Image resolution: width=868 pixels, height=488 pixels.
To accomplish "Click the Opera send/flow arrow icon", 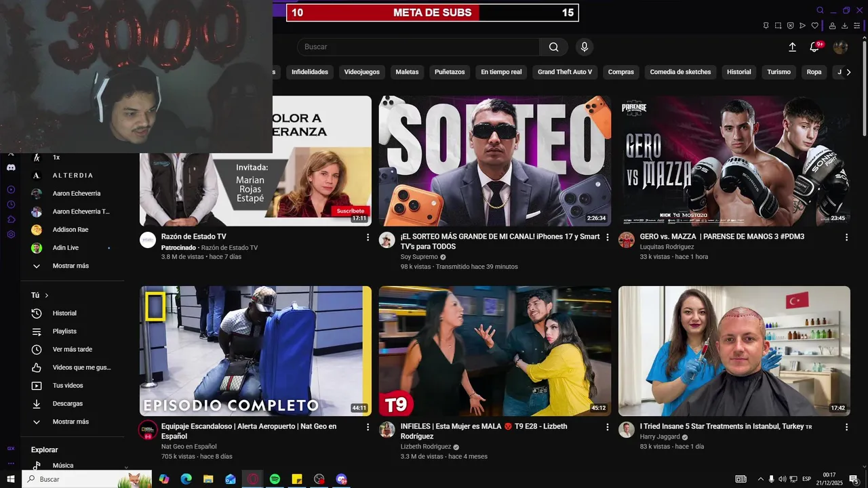I will 802,26.
